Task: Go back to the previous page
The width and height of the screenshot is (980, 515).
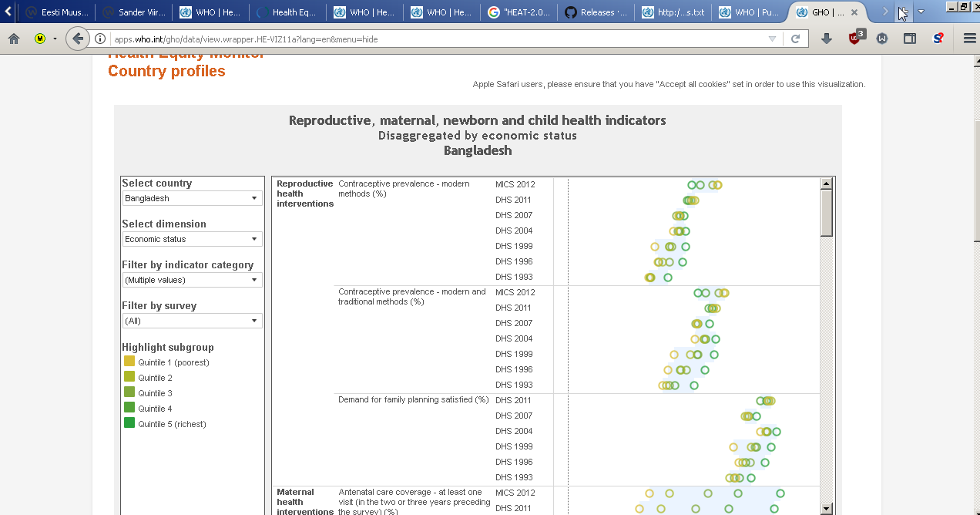Action: tap(77, 39)
